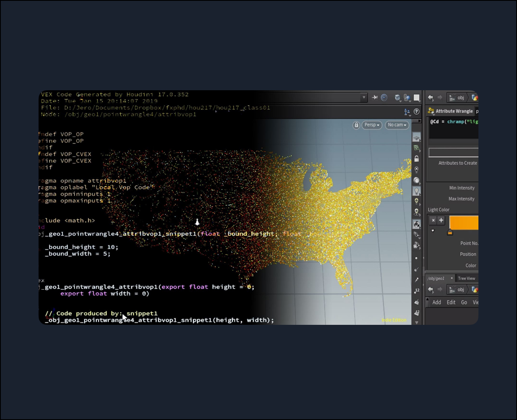Screen dimensions: 517x420
Task: Open the viewport help question mark icon
Action: pos(416,112)
